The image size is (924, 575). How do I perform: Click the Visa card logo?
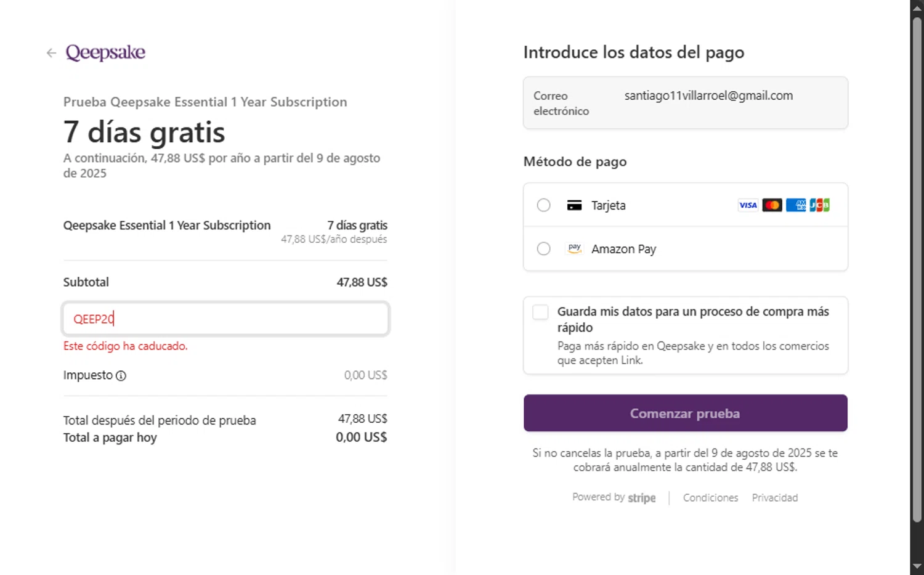point(748,205)
